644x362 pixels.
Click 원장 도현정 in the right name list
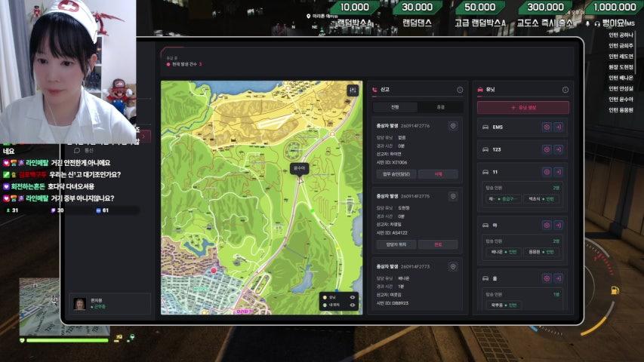pos(621,67)
